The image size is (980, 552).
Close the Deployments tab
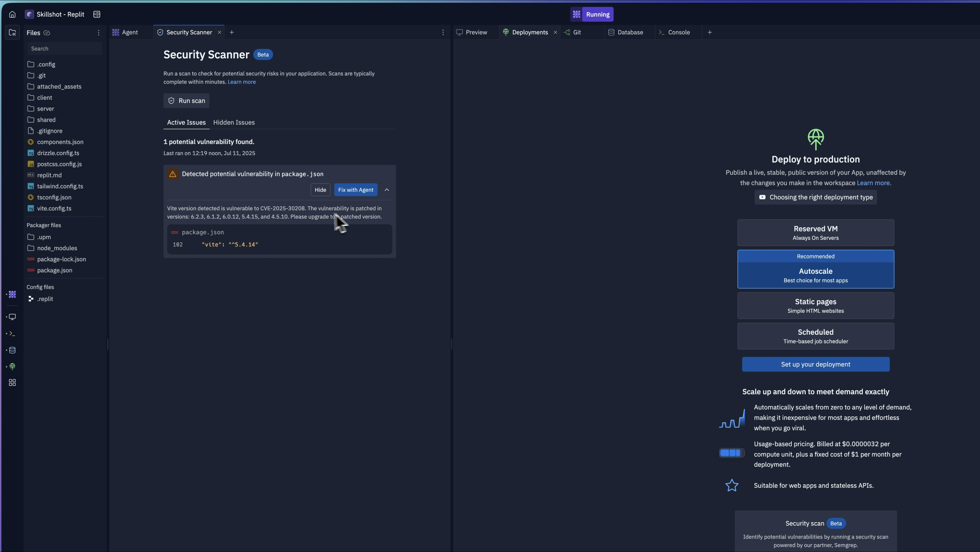(555, 32)
